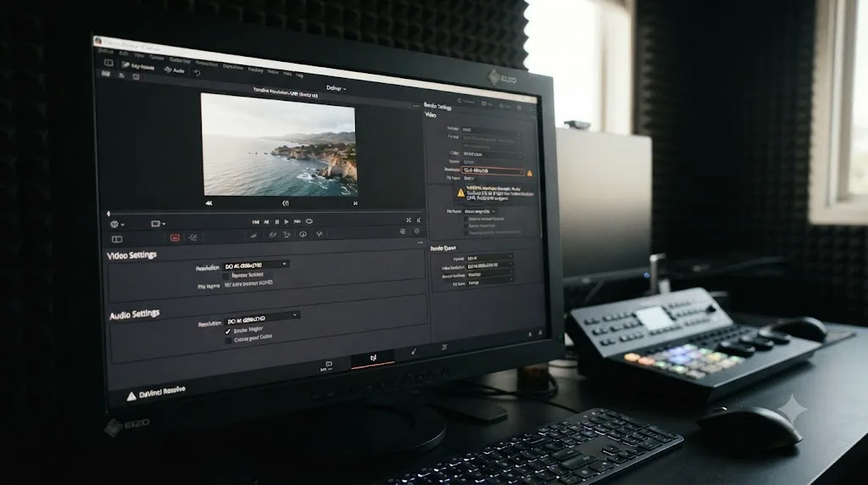Click the File Name field in Video Settings
The image size is (868, 485).
tap(249, 283)
